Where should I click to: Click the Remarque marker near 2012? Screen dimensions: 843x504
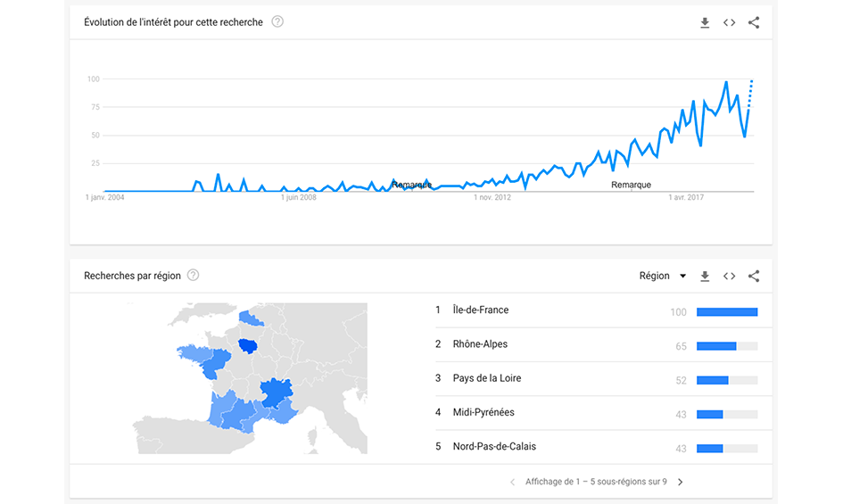point(411,185)
